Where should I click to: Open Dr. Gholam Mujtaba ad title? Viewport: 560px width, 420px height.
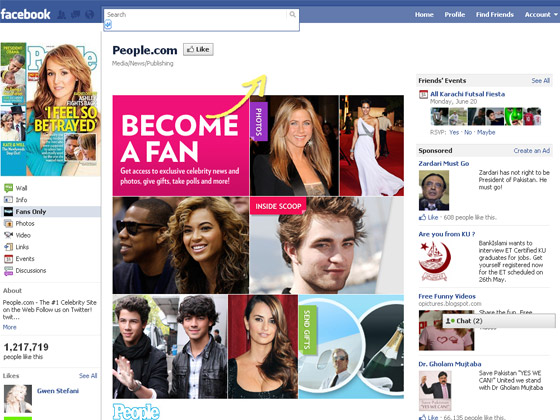click(x=450, y=364)
